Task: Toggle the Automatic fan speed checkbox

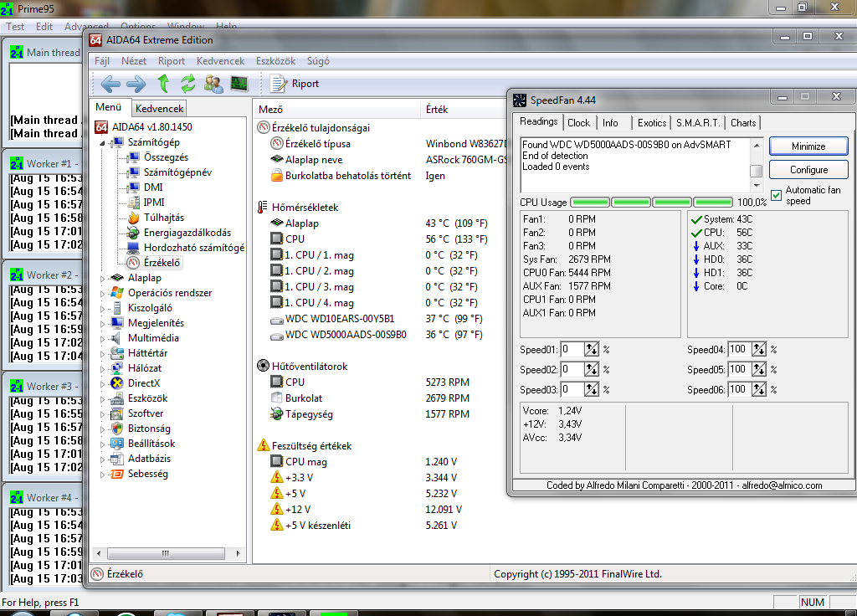Action: pos(776,195)
